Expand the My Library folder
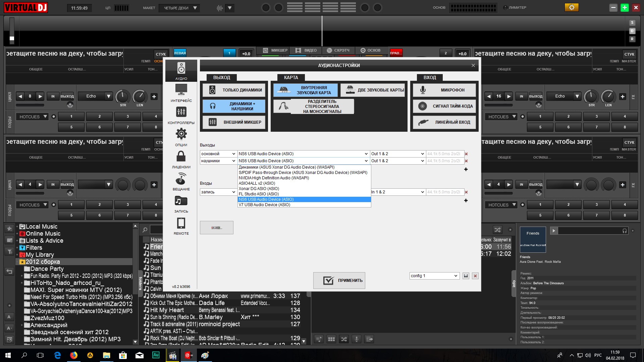 (17, 255)
